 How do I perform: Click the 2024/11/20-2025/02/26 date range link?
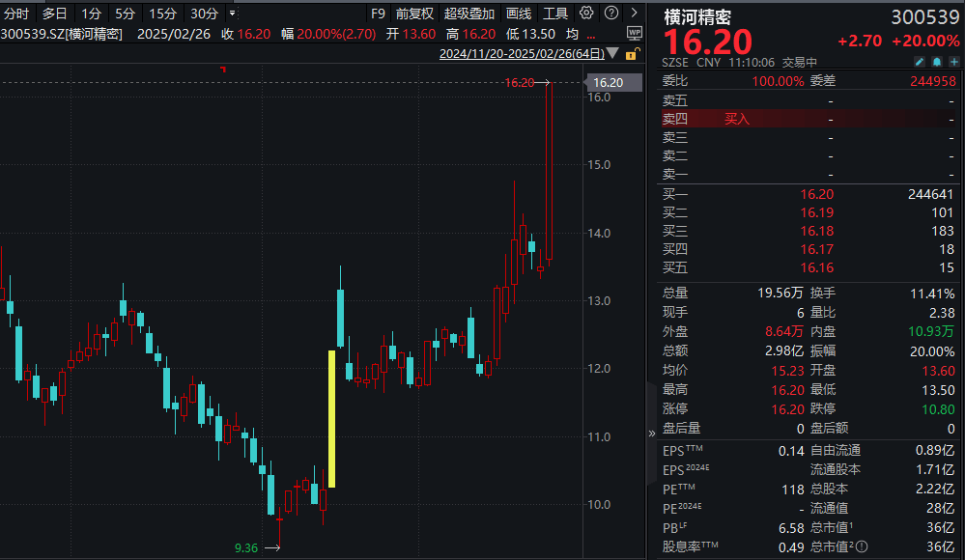(522, 53)
